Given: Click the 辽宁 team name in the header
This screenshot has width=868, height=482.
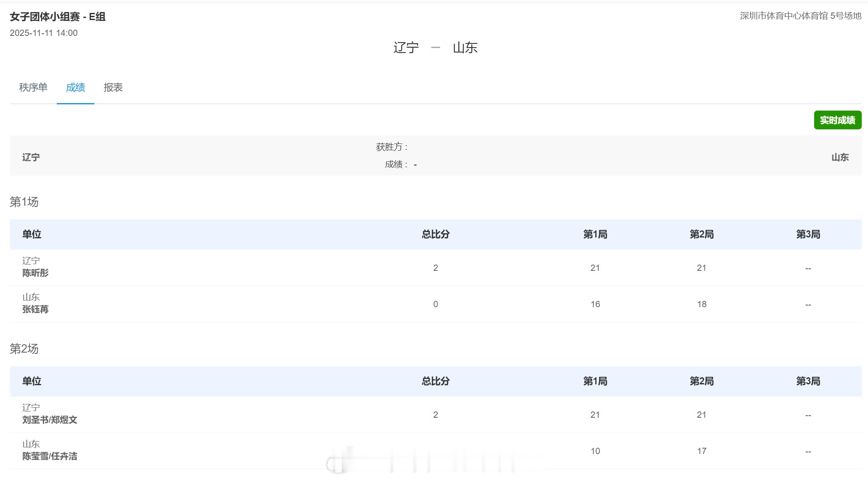Looking at the screenshot, I should point(405,48).
